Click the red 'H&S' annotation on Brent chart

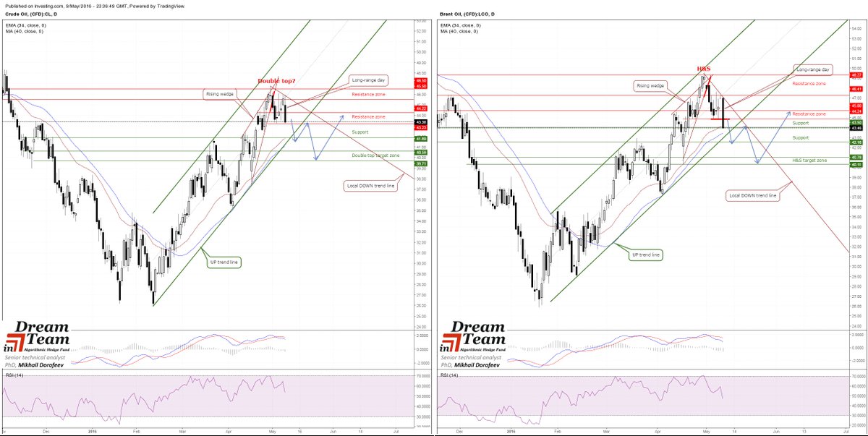[704, 69]
